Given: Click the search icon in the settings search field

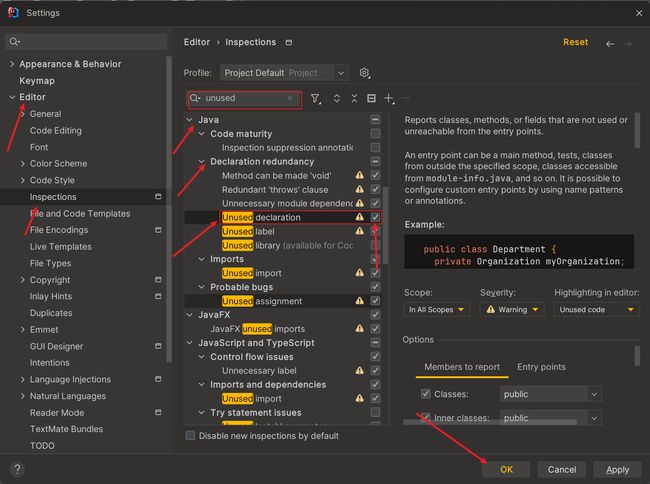Looking at the screenshot, I should coord(14,41).
